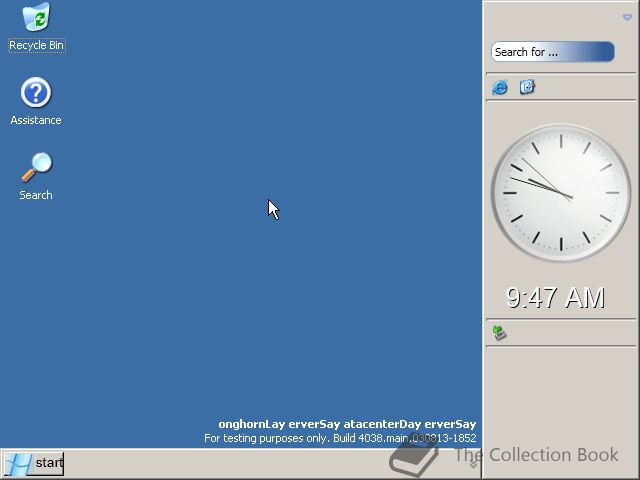Click the Assistance label text

[36, 120]
